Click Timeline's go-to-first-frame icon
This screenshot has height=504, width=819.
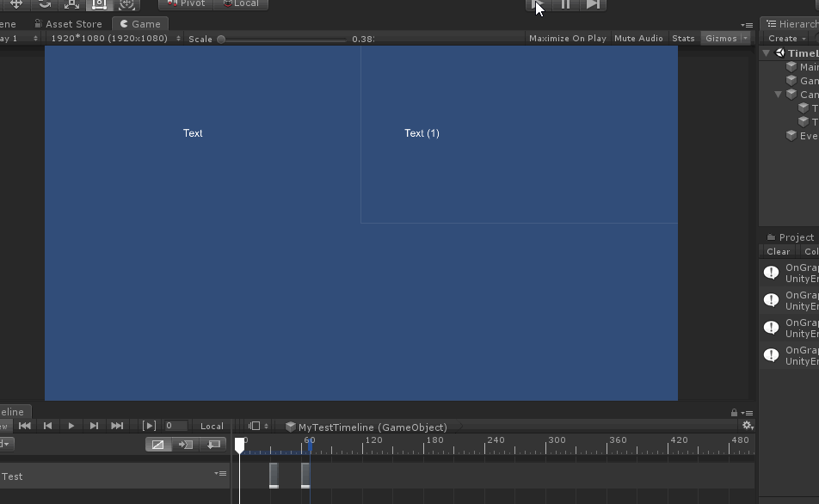(x=24, y=425)
